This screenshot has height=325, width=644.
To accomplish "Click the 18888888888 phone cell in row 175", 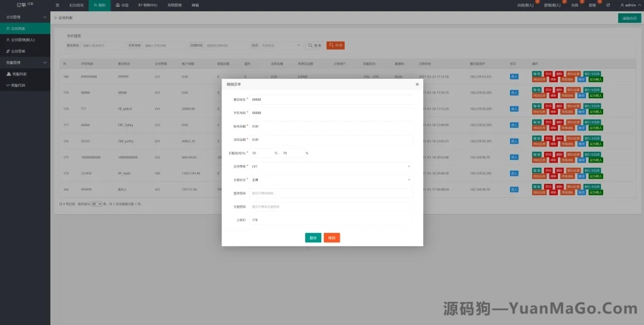I will coord(90,157).
